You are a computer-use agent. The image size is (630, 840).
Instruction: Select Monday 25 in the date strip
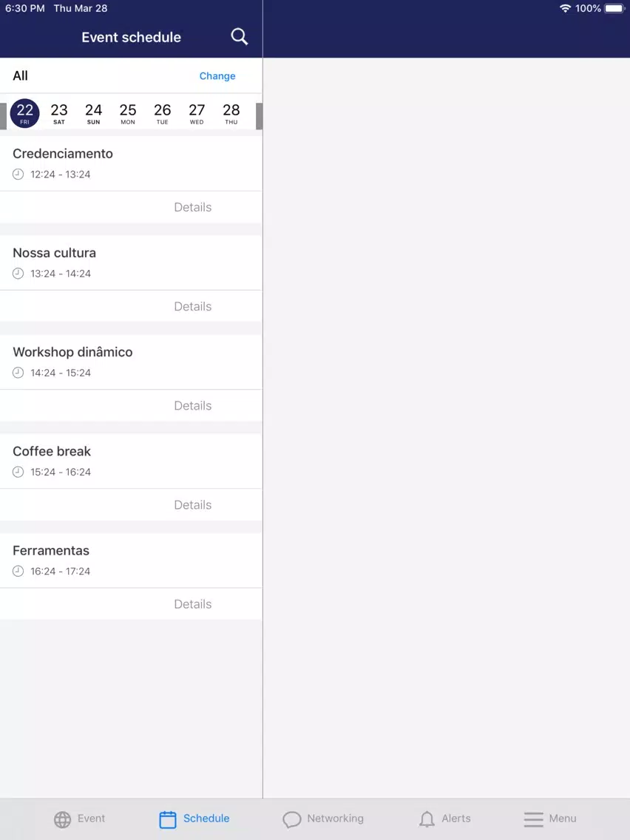point(128,114)
